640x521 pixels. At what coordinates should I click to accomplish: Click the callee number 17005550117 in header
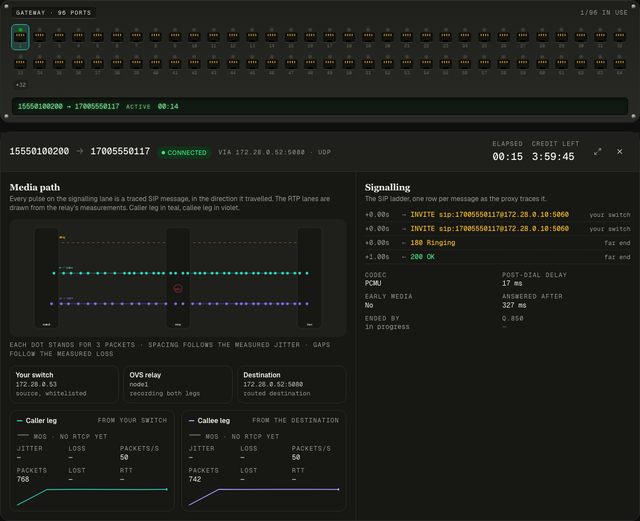point(120,151)
